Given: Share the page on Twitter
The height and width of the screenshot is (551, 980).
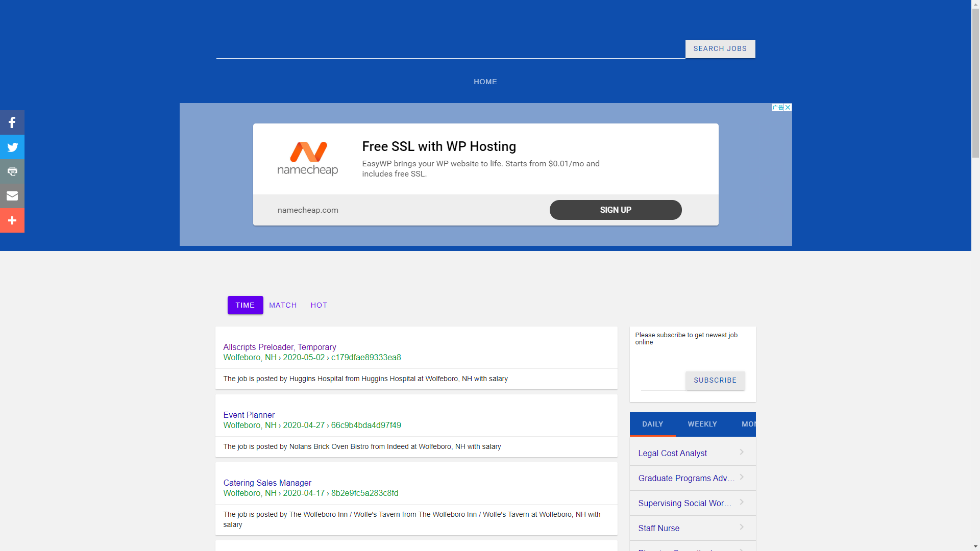Looking at the screenshot, I should pos(12,147).
